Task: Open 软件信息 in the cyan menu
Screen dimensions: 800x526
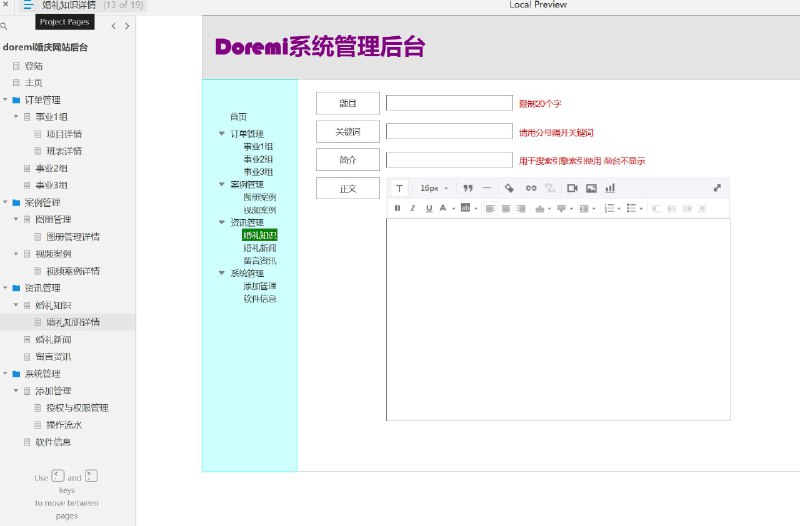Action: pyautogui.click(x=260, y=299)
